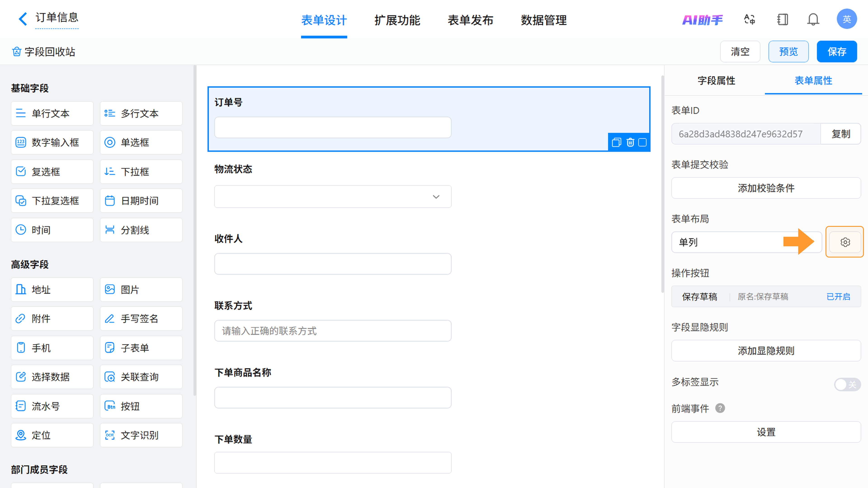Viewport: 868px width, 488px height.
Task: Click the 下单商品名称 input field
Action: click(333, 397)
